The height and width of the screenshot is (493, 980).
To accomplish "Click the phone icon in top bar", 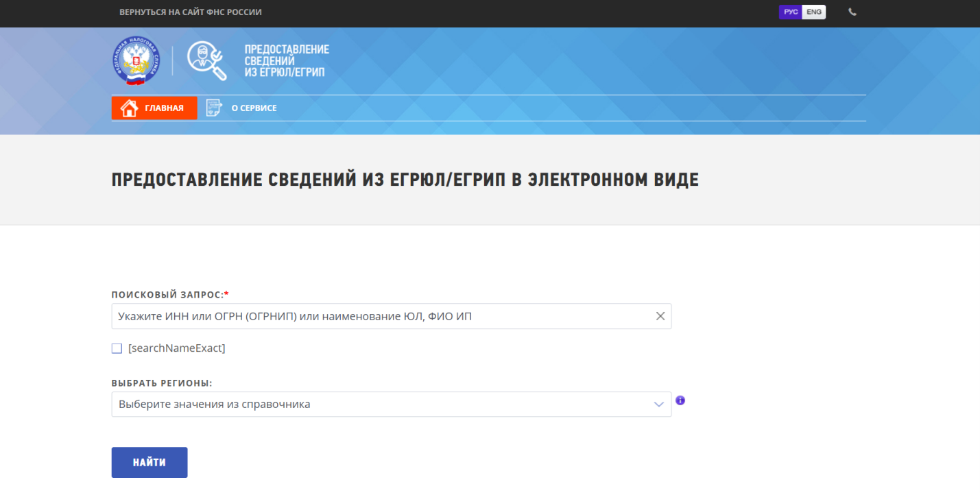I will point(852,12).
